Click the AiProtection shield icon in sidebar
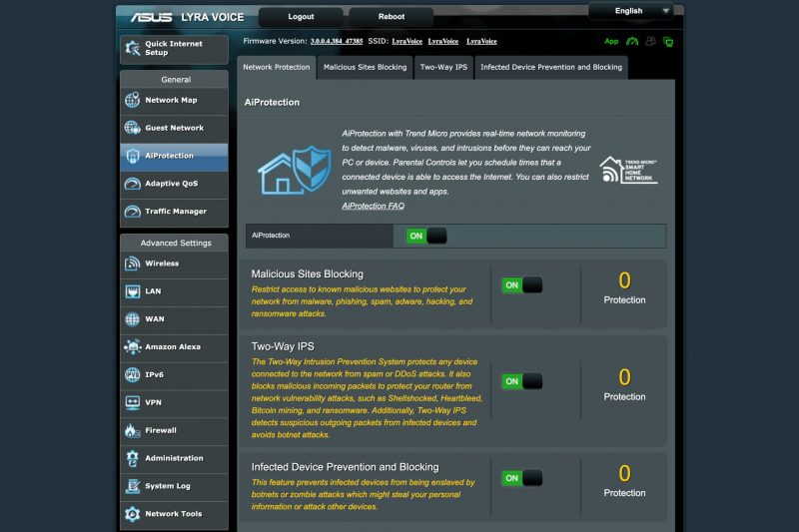This screenshot has width=799, height=532. [x=133, y=156]
